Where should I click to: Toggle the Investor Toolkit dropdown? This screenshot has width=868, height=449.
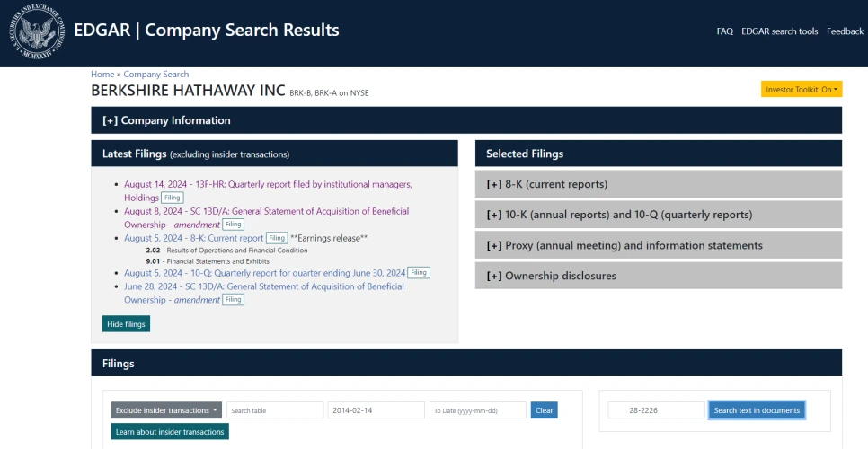tap(802, 89)
